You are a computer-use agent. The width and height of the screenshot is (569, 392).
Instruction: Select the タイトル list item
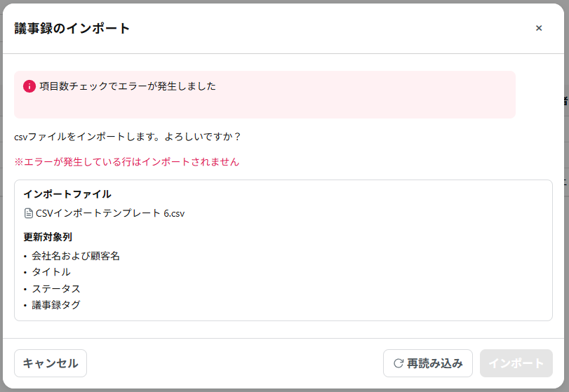coord(51,272)
